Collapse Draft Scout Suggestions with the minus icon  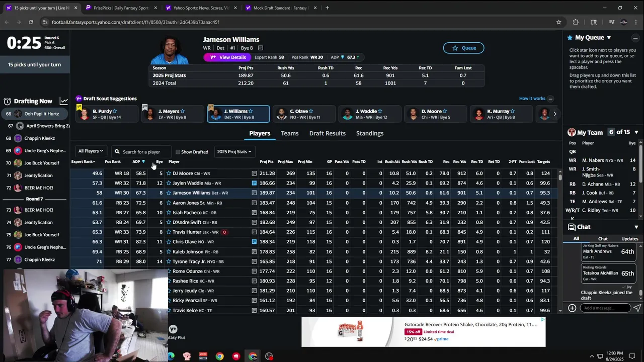coord(550,99)
